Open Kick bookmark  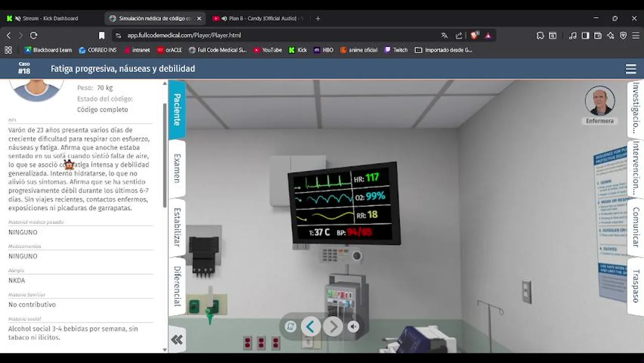pos(298,50)
